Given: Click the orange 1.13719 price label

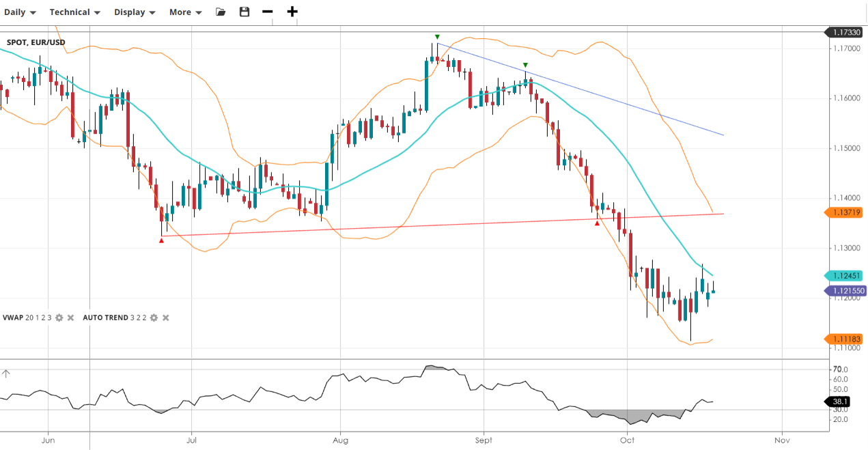Looking at the screenshot, I should click(x=844, y=212).
